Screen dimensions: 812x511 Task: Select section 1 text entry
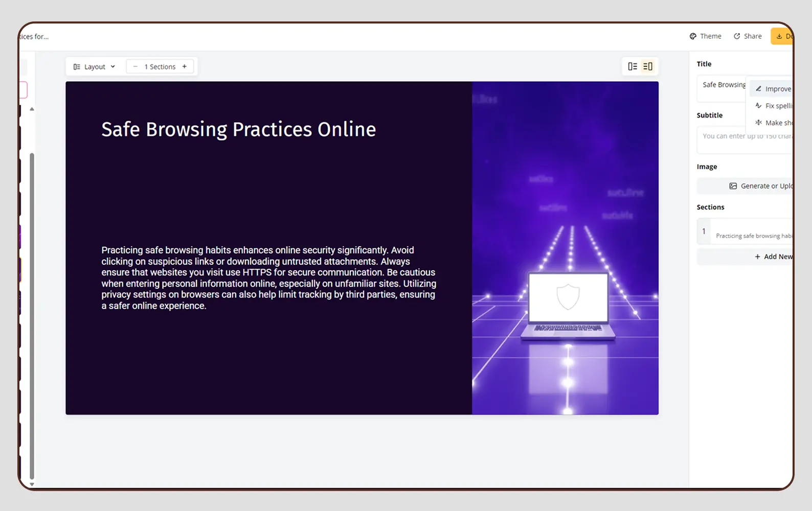(752, 235)
